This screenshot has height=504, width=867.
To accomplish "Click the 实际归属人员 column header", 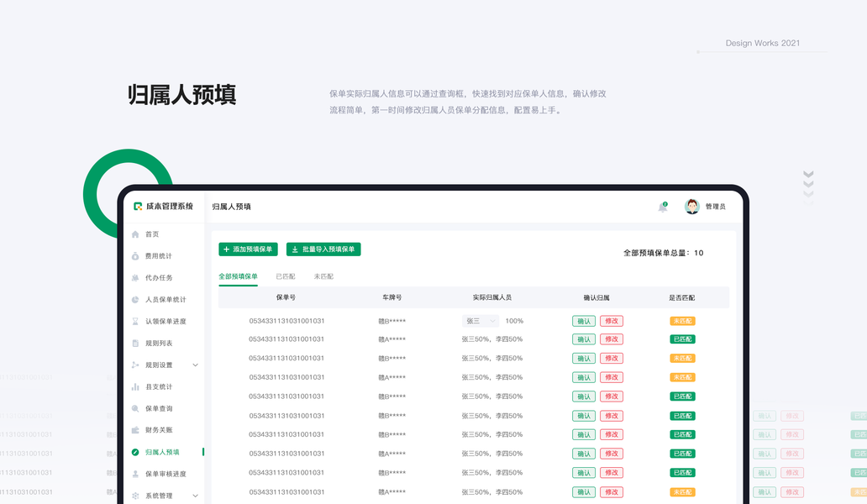I will click(x=492, y=297).
